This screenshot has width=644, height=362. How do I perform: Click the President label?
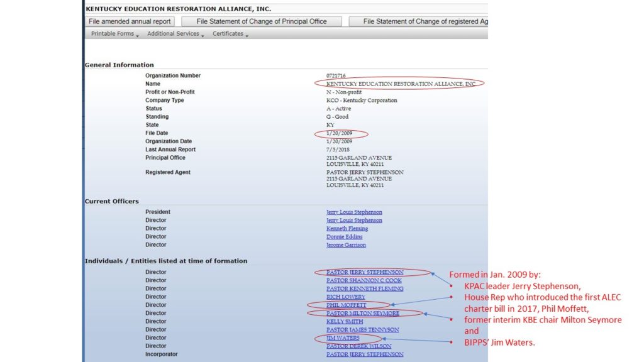[x=158, y=212]
